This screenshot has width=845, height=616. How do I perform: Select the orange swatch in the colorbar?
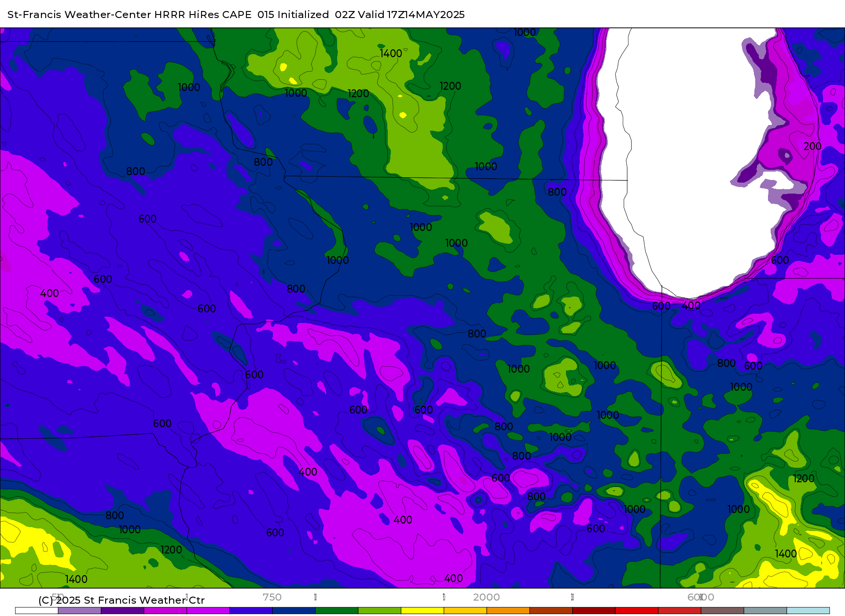508,611
